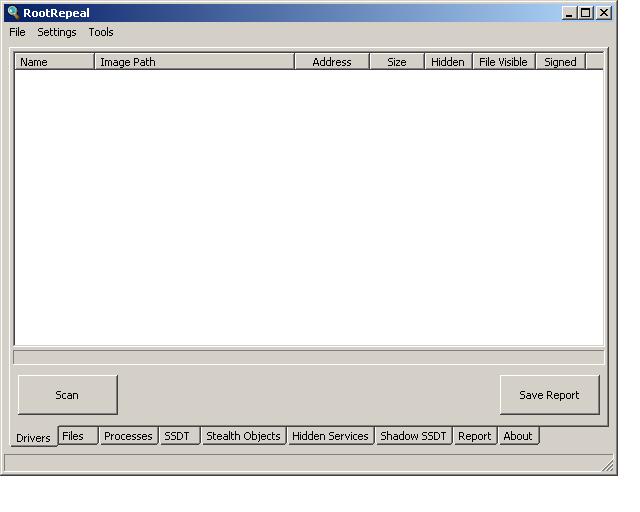The height and width of the screenshot is (512, 640).
Task: Click the RootRepeal magnifier title icon
Action: coord(13,12)
